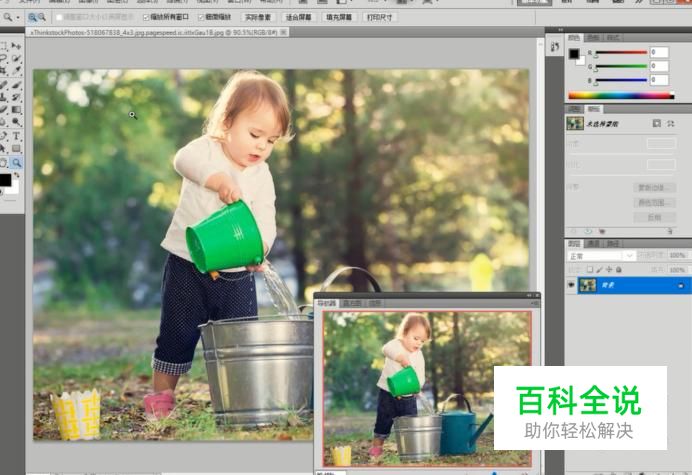This screenshot has height=475, width=692.
Task: Select the History Brush tool
Action: 16,97
